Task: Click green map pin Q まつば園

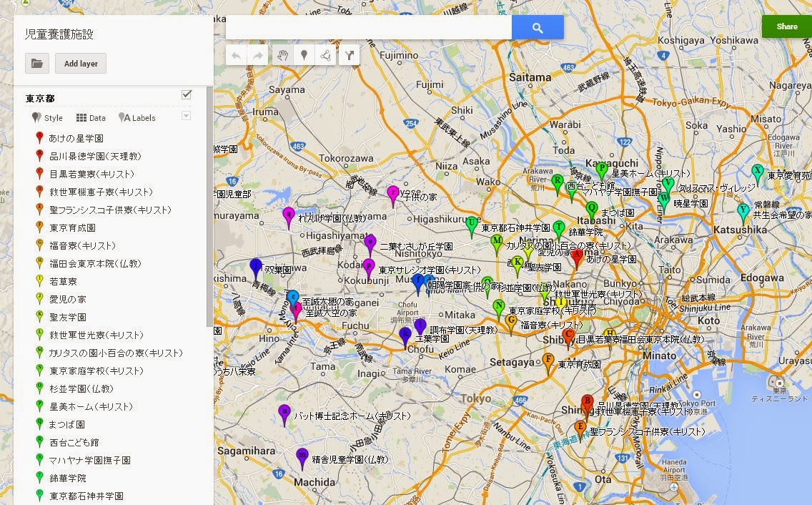Action: (592, 212)
